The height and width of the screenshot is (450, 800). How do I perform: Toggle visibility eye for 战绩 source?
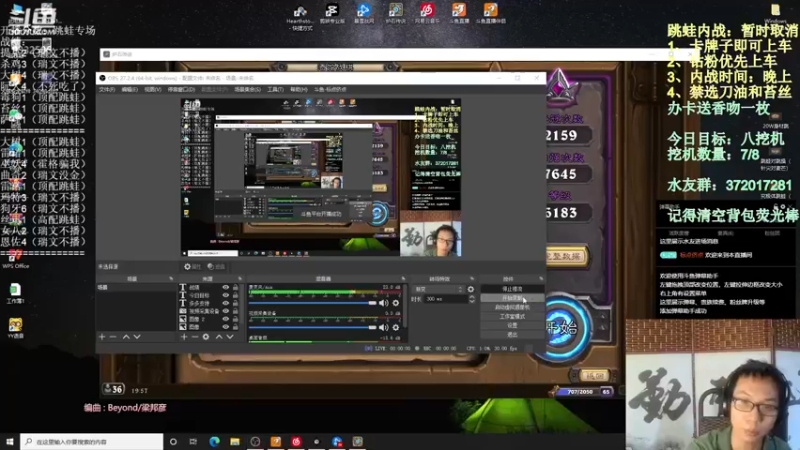pyautogui.click(x=226, y=287)
